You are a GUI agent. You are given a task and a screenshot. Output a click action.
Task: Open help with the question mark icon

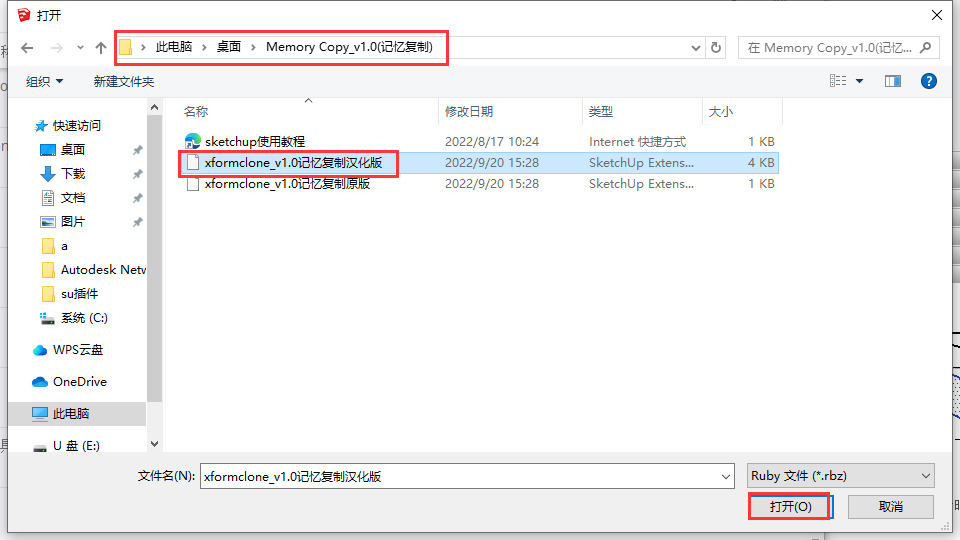[x=929, y=81]
